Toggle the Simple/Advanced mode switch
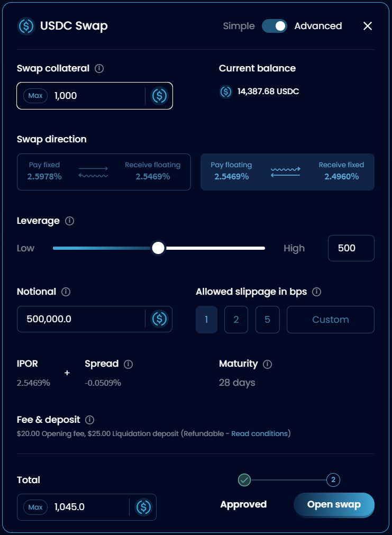The width and height of the screenshot is (392, 535). 275,26
